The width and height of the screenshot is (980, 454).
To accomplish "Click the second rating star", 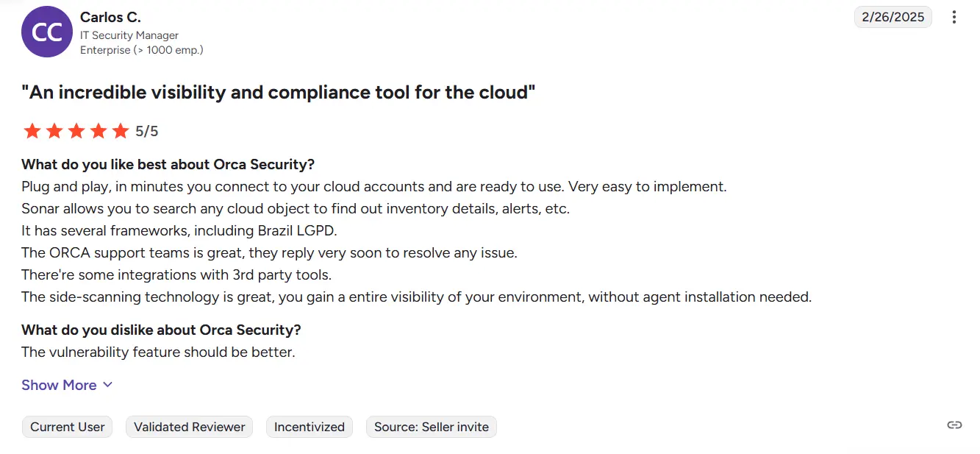I will pos(54,131).
